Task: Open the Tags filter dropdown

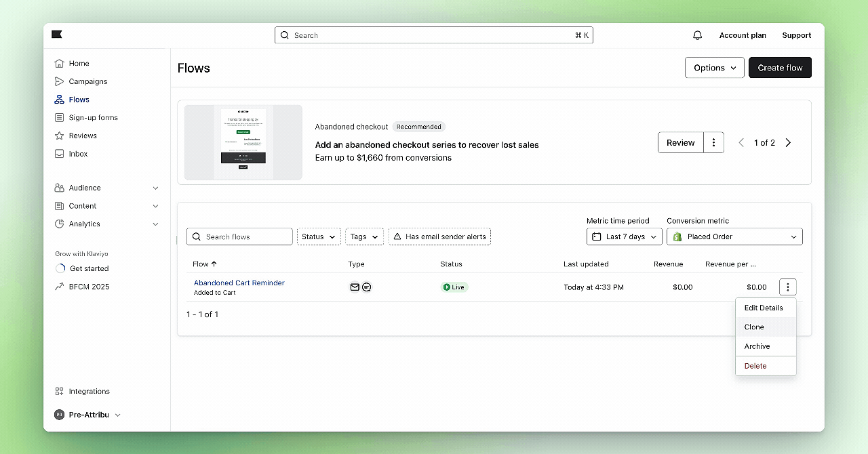Action: tap(364, 236)
